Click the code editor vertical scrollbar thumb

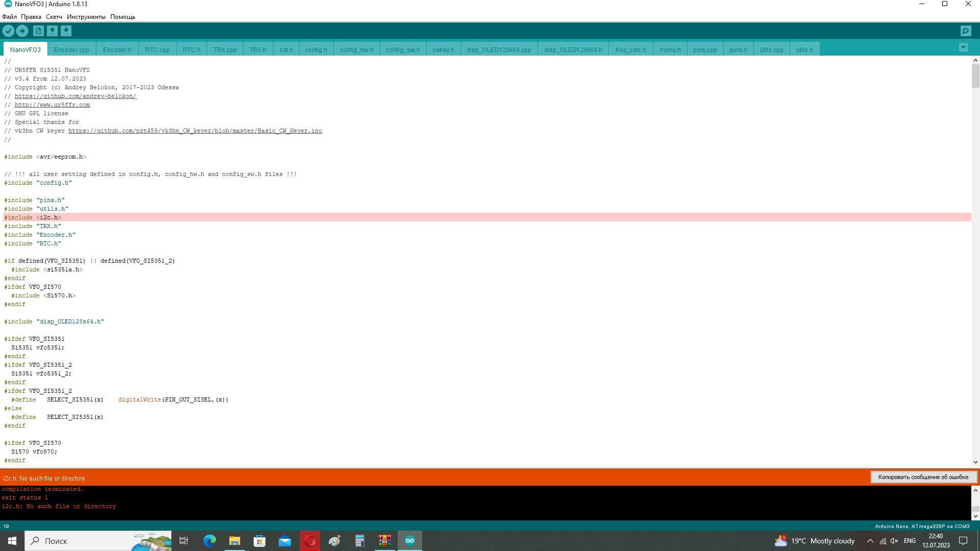(975, 76)
